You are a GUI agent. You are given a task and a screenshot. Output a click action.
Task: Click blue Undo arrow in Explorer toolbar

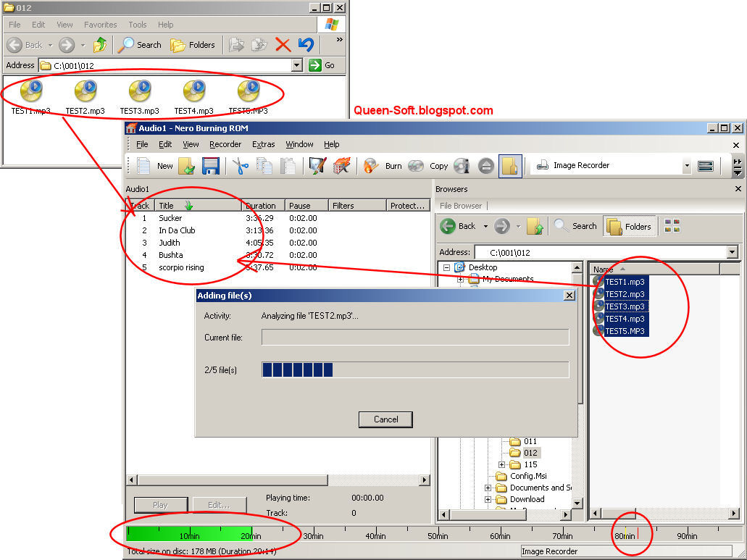tap(306, 45)
